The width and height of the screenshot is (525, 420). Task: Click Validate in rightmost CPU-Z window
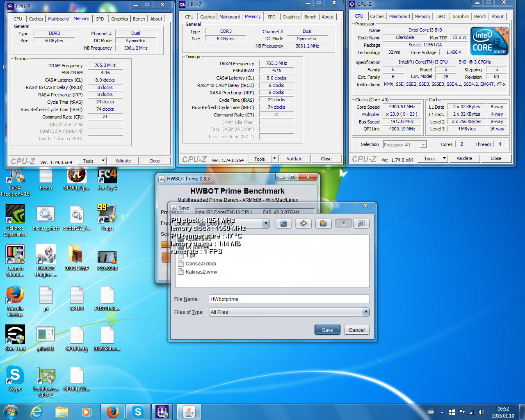pyautogui.click(x=464, y=158)
